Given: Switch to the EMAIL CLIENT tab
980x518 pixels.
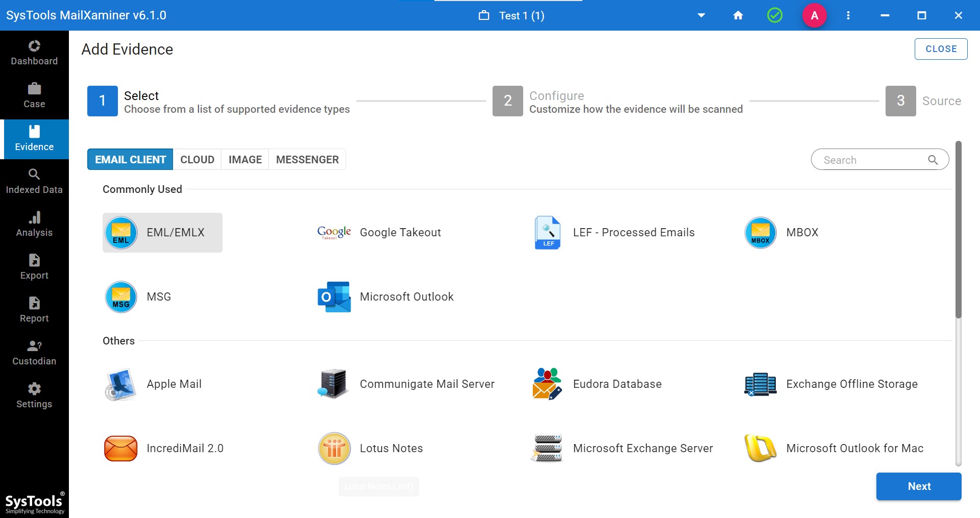Looking at the screenshot, I should [x=130, y=160].
